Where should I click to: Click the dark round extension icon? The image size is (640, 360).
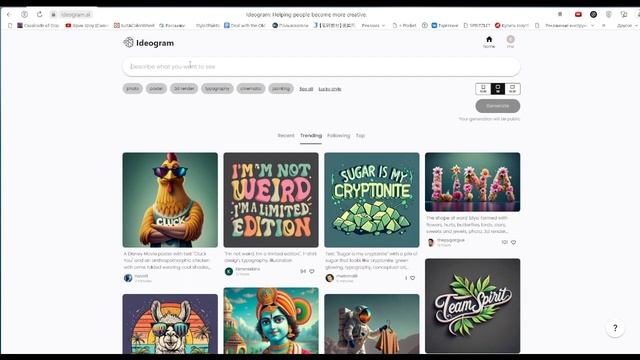593,14
